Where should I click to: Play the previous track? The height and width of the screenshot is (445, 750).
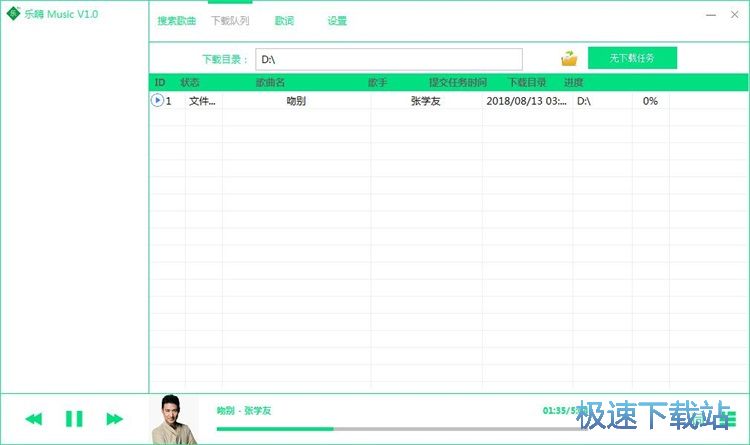point(33,419)
